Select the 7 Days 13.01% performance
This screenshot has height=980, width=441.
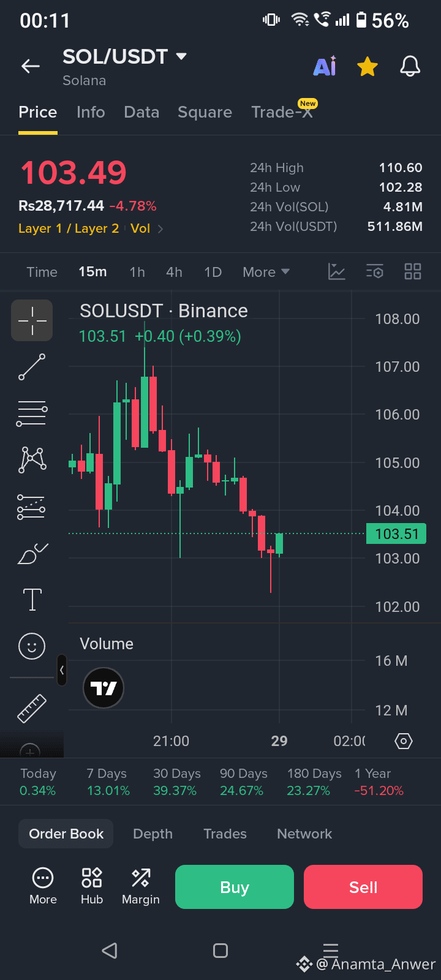click(108, 782)
